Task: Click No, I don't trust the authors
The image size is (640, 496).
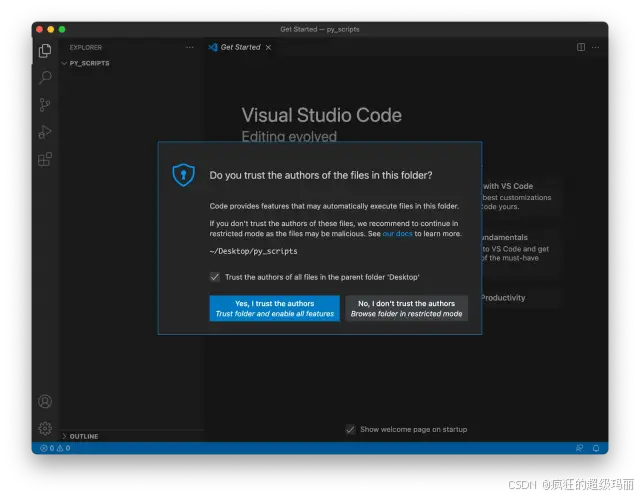Action: tap(407, 308)
